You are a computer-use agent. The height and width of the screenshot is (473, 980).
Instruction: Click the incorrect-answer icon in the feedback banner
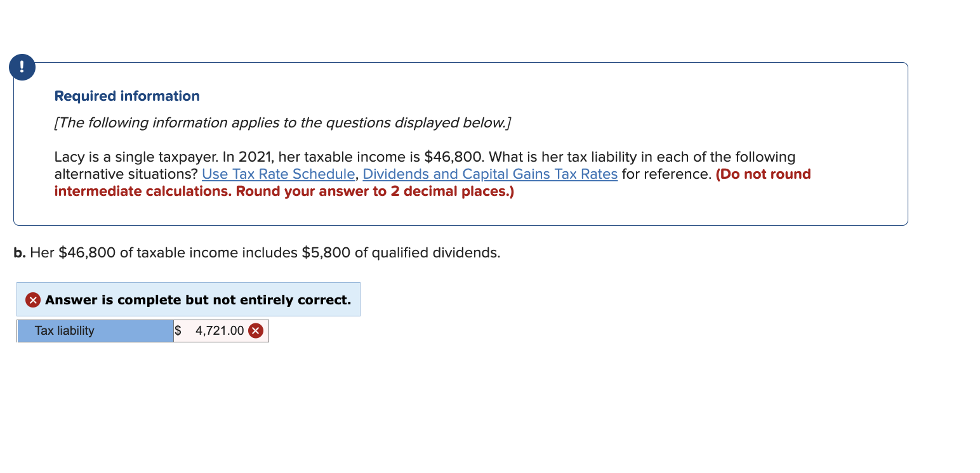(x=32, y=299)
